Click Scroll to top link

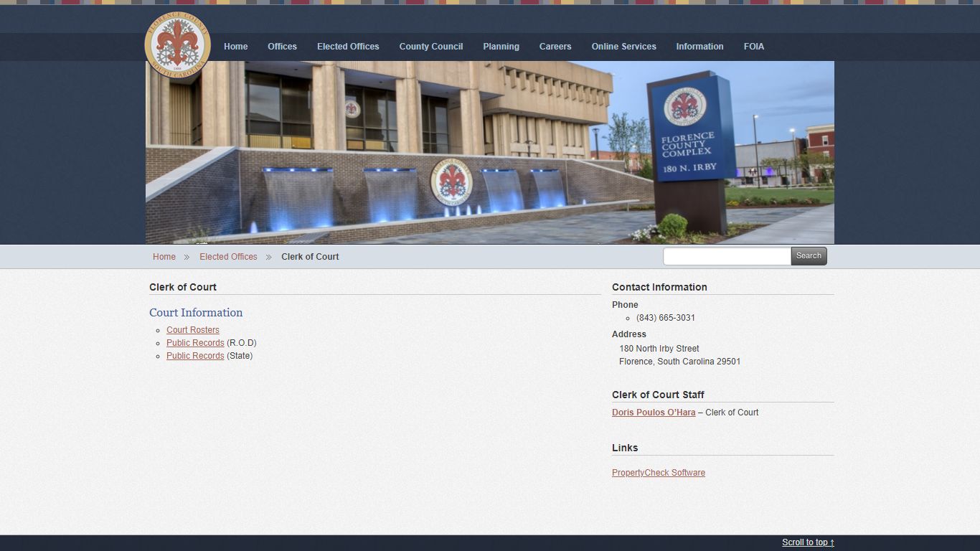click(808, 542)
